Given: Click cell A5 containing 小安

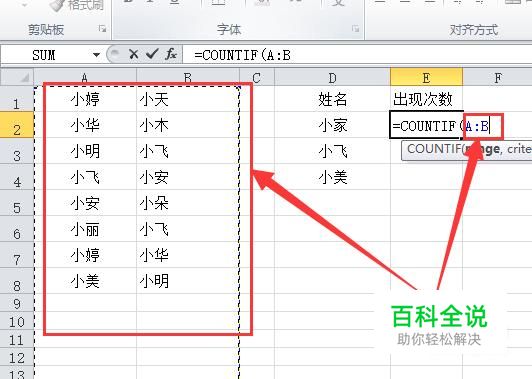Looking at the screenshot, I should click(x=85, y=203).
